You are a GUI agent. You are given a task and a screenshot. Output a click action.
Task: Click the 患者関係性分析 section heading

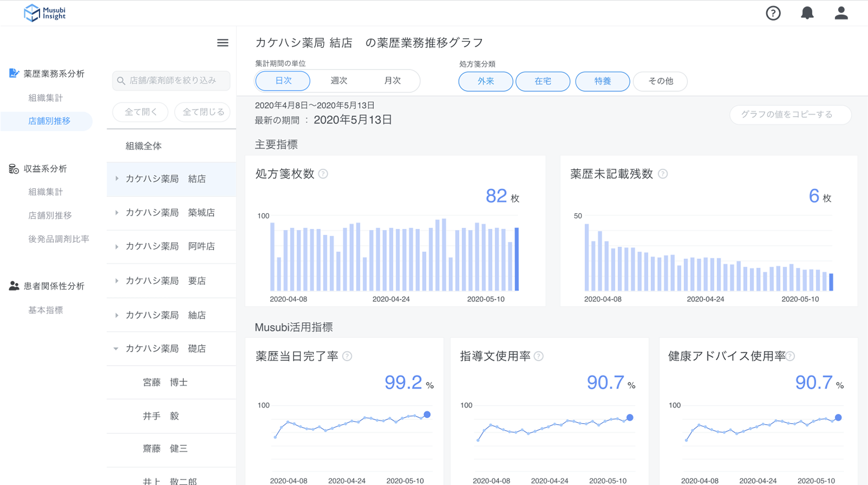point(54,286)
